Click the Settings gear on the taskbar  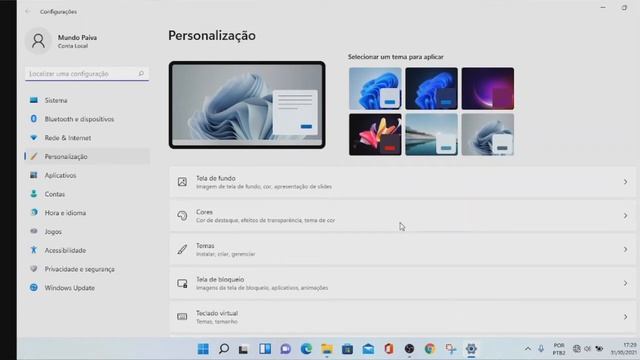coord(471,349)
